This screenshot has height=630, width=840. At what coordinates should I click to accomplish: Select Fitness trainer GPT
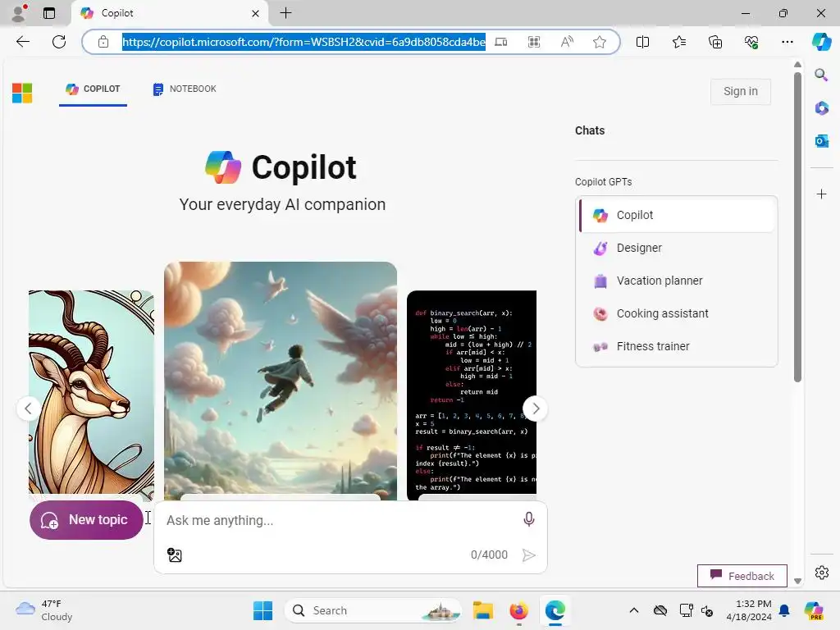click(x=678, y=346)
